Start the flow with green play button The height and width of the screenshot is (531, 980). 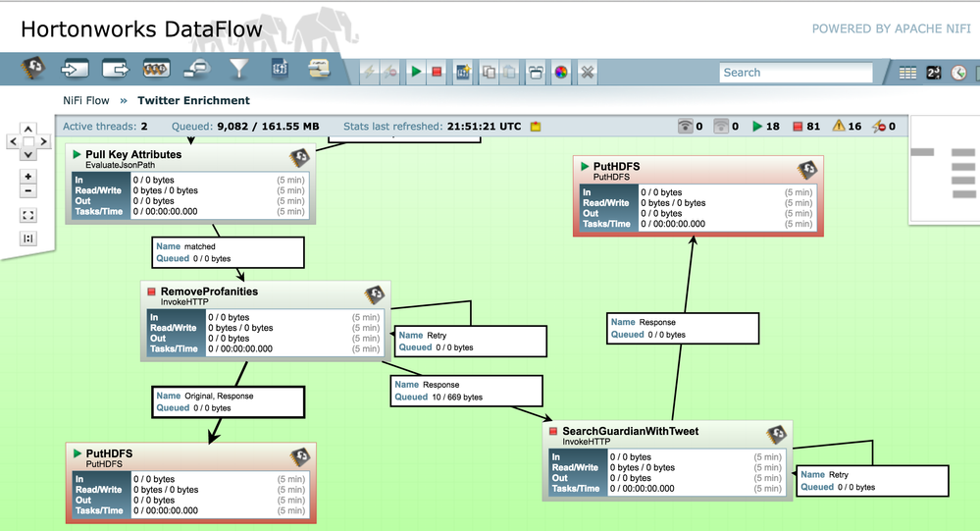[x=416, y=72]
